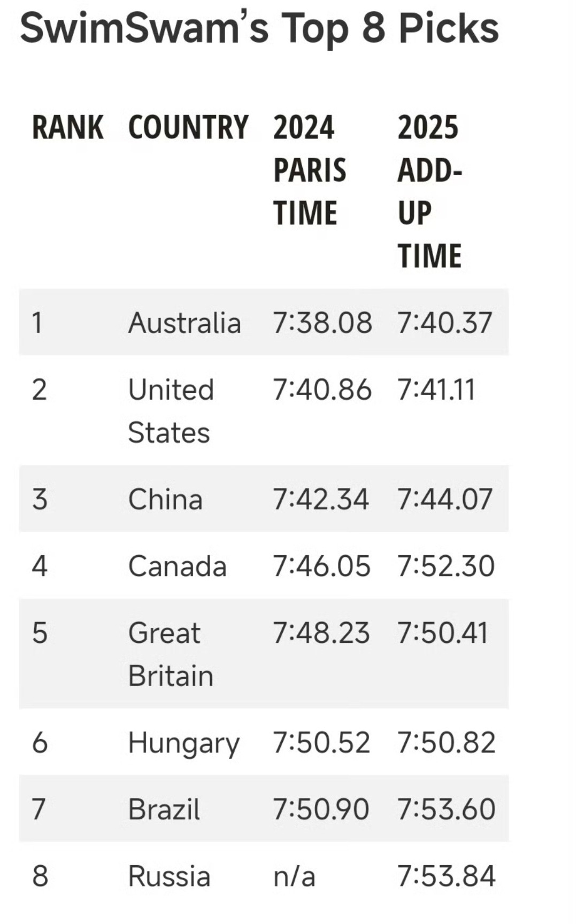This screenshot has width=577, height=924.
Task: Click the SwimSwam's Top 8 Picks heading
Action: 259,28
